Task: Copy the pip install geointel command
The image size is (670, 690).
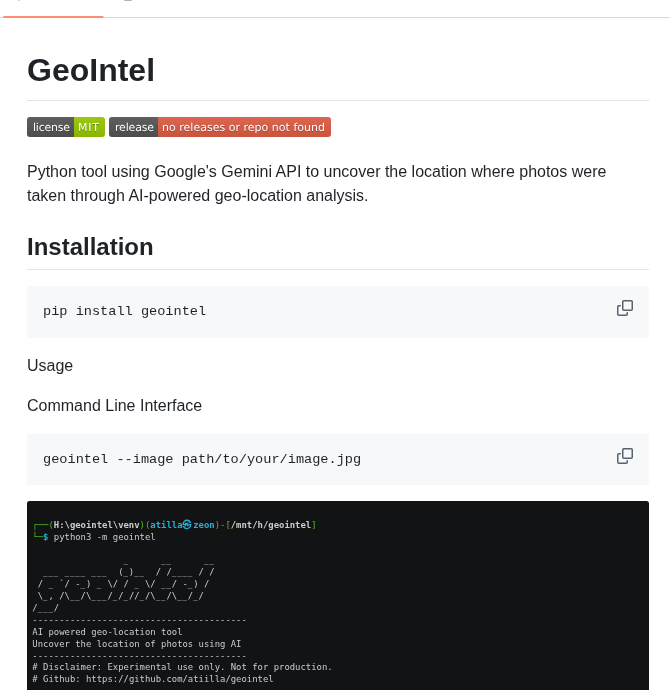Action: [x=625, y=308]
